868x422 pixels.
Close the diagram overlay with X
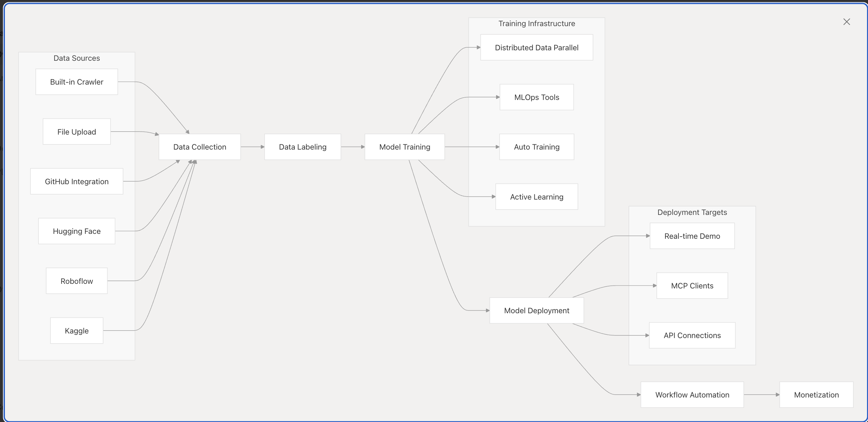click(846, 22)
